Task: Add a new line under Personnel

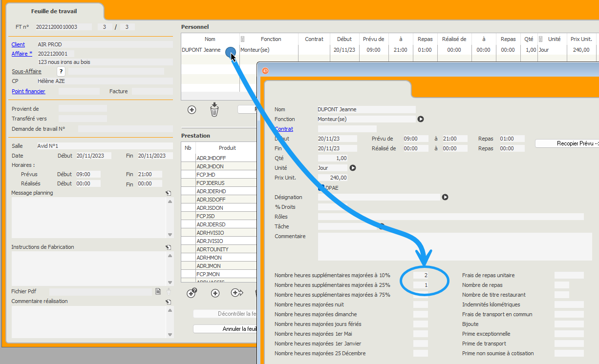Action: pyautogui.click(x=192, y=110)
